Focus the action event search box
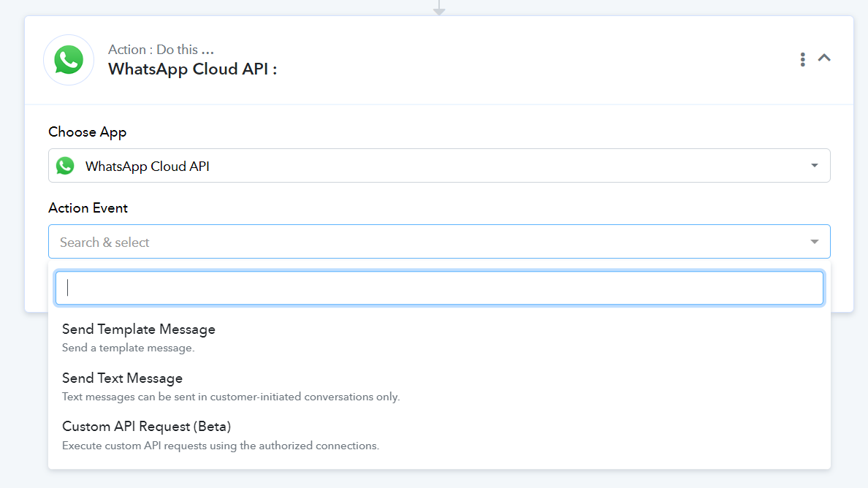The image size is (868, 488). (439, 288)
